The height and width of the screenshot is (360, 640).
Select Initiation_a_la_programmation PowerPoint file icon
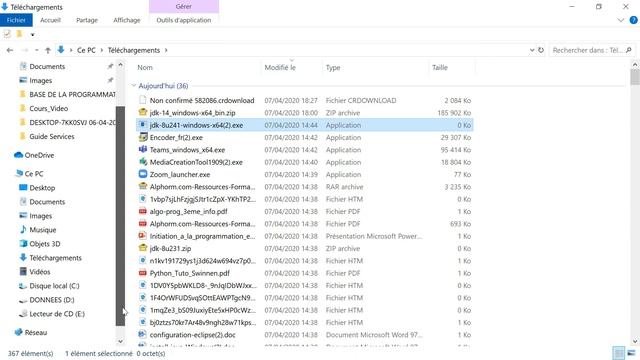[x=142, y=236]
